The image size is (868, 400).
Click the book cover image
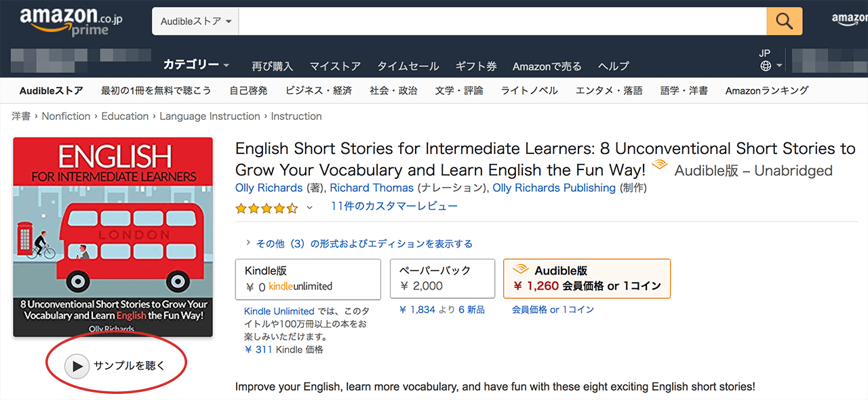(113, 237)
